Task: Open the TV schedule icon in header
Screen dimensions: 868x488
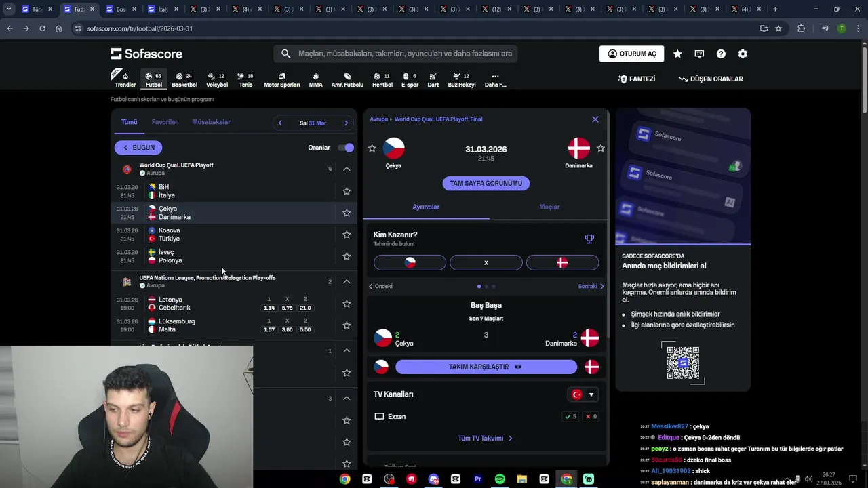Action: click(699, 54)
